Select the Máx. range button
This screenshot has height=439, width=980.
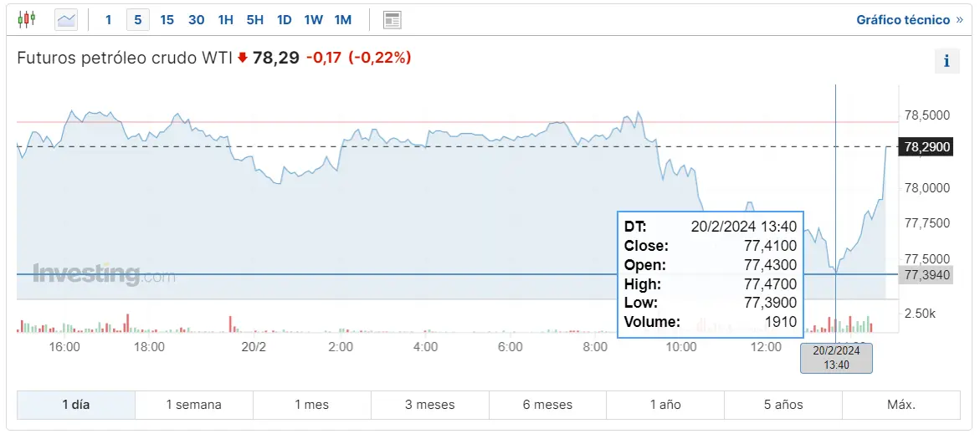[x=901, y=405]
